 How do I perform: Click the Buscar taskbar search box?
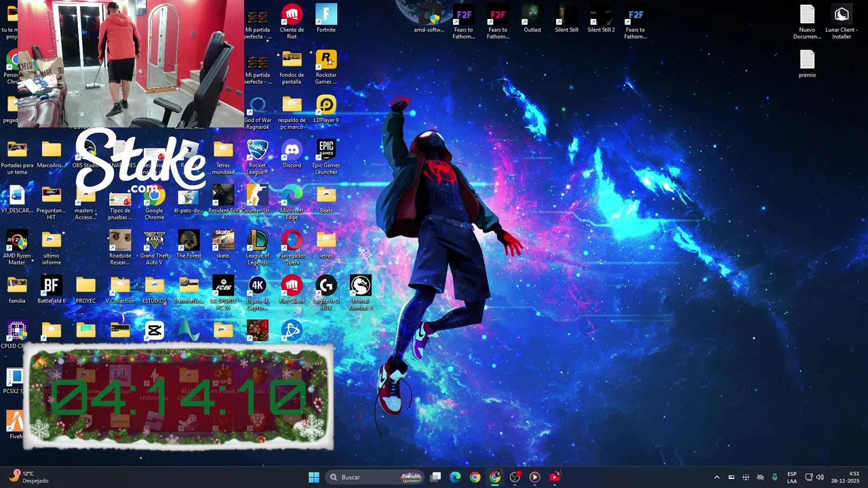coord(375,477)
